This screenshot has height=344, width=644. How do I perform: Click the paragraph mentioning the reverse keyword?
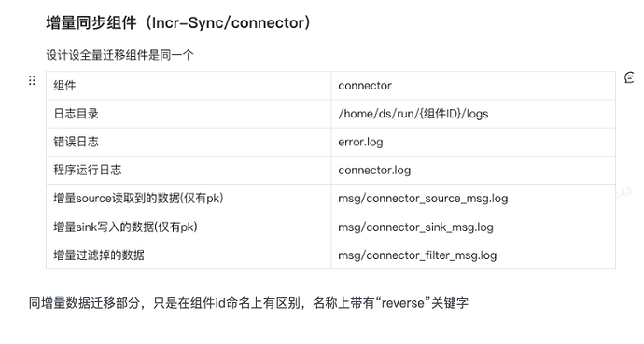[248, 303]
